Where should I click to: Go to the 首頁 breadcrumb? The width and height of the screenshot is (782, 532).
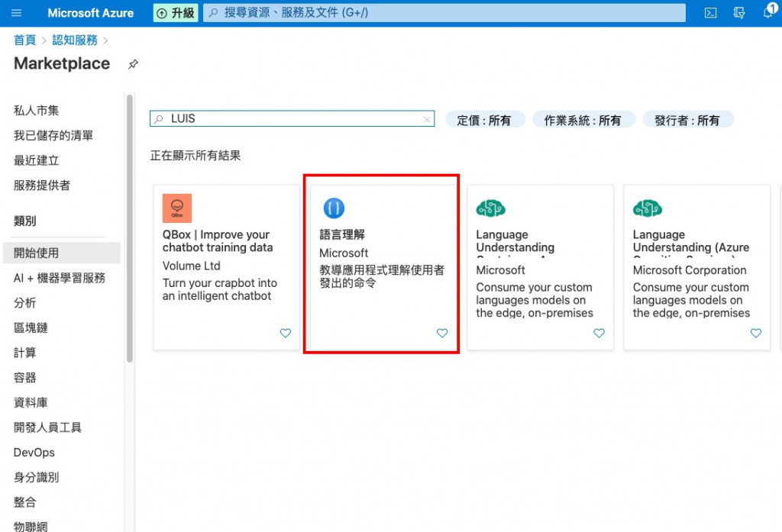click(x=24, y=40)
